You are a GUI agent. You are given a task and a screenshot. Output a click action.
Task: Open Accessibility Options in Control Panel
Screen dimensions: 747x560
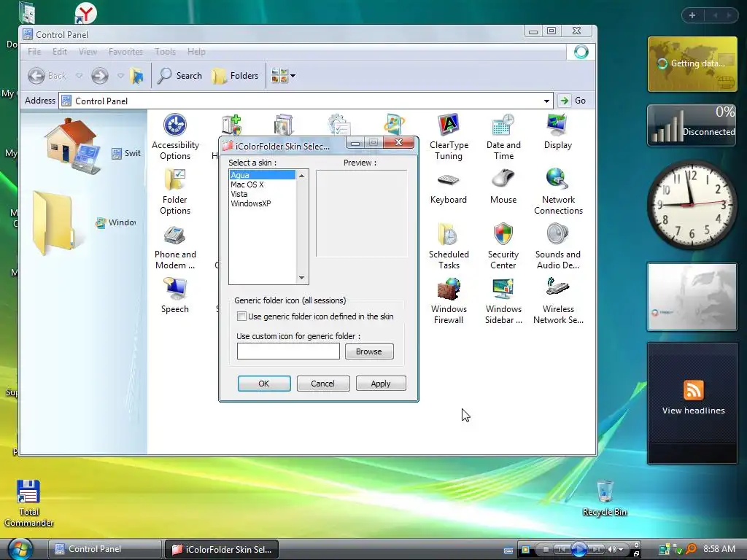pos(175,136)
